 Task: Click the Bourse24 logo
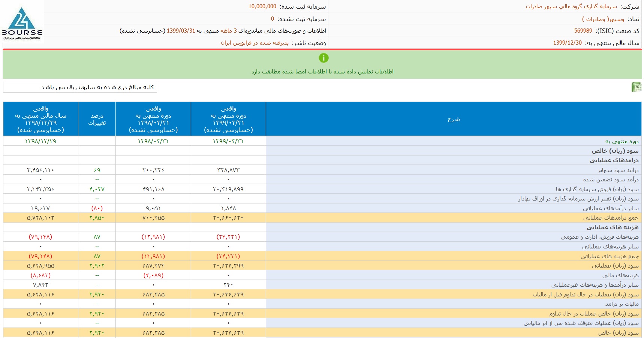(22, 22)
